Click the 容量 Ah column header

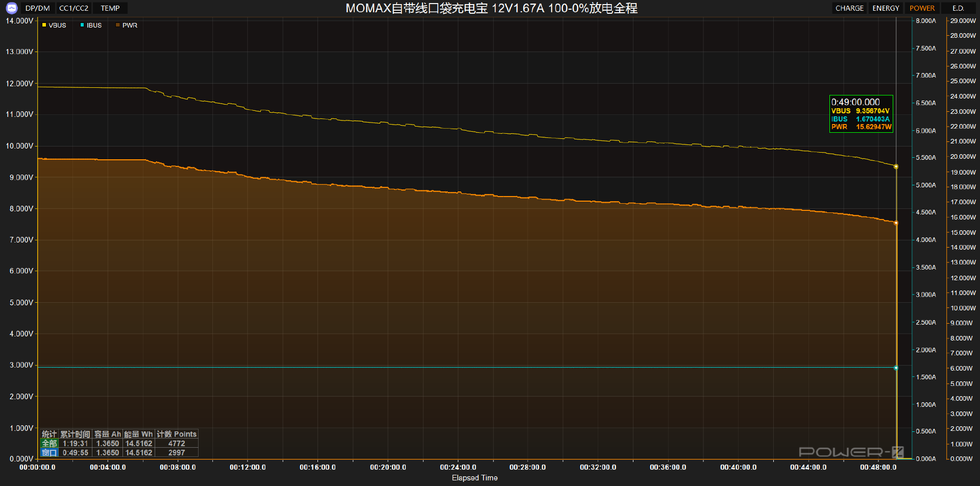[x=107, y=434]
